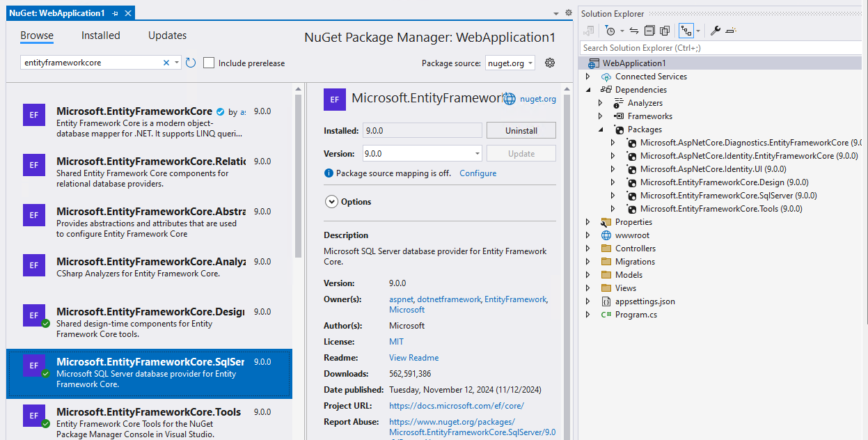The height and width of the screenshot is (440, 868).
Task: Click the Frameworks node icon
Action: coord(618,116)
